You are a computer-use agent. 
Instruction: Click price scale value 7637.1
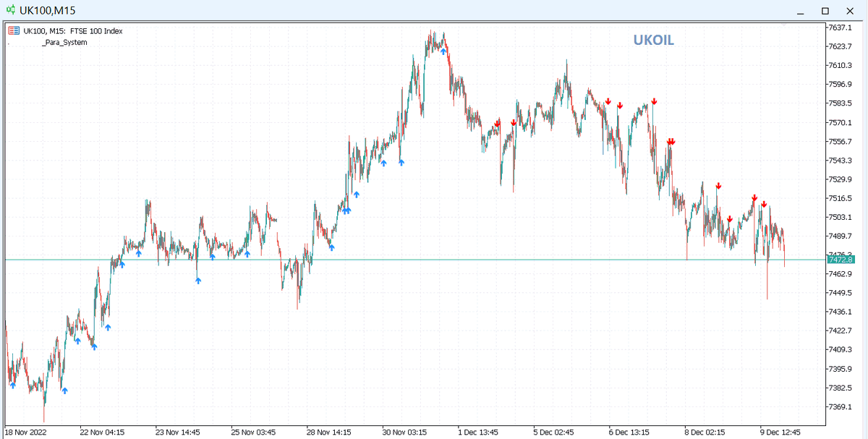(x=841, y=27)
